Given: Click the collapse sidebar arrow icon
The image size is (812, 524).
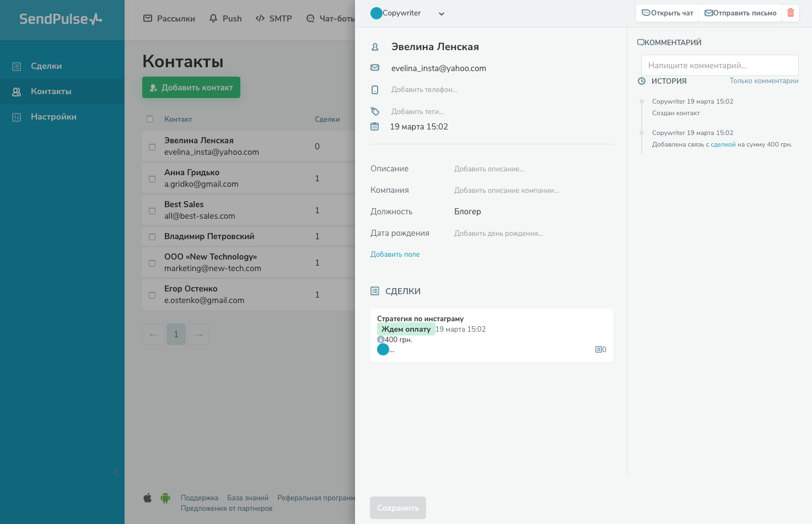Looking at the screenshot, I should point(115,472).
